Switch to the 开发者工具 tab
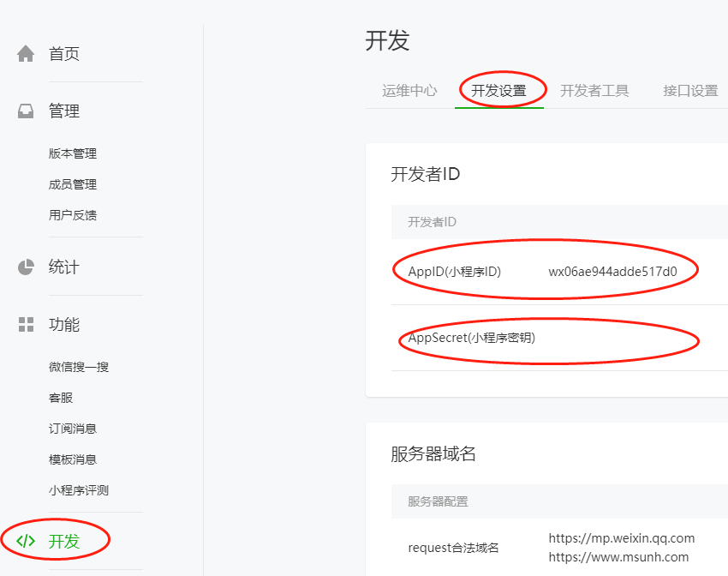 (x=594, y=91)
